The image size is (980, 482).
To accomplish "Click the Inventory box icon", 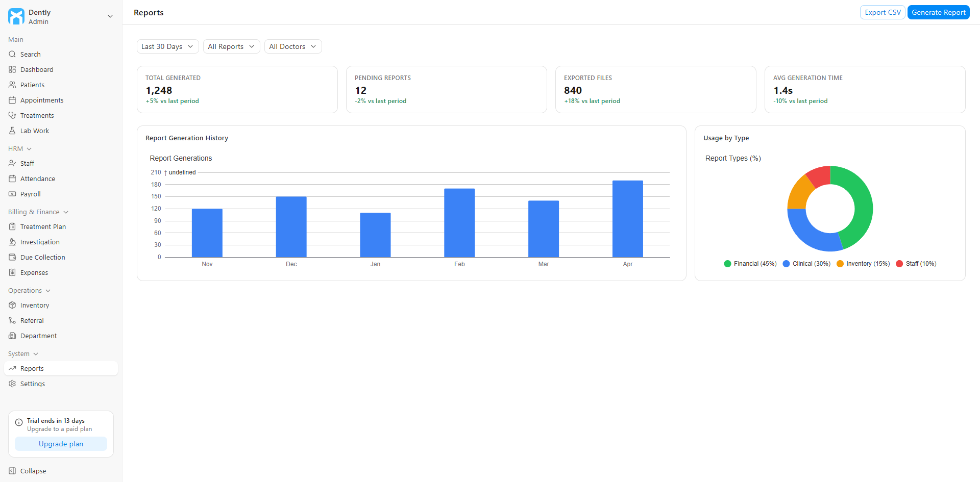I will pyautogui.click(x=12, y=305).
